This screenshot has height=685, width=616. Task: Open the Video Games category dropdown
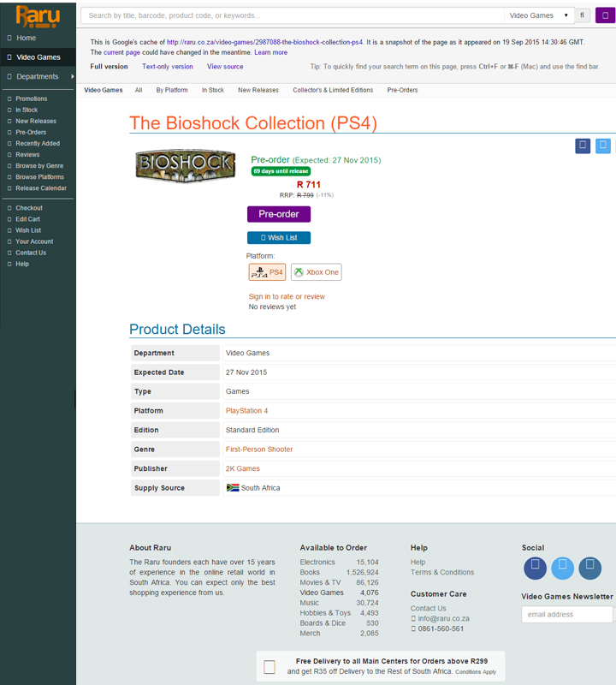point(538,15)
